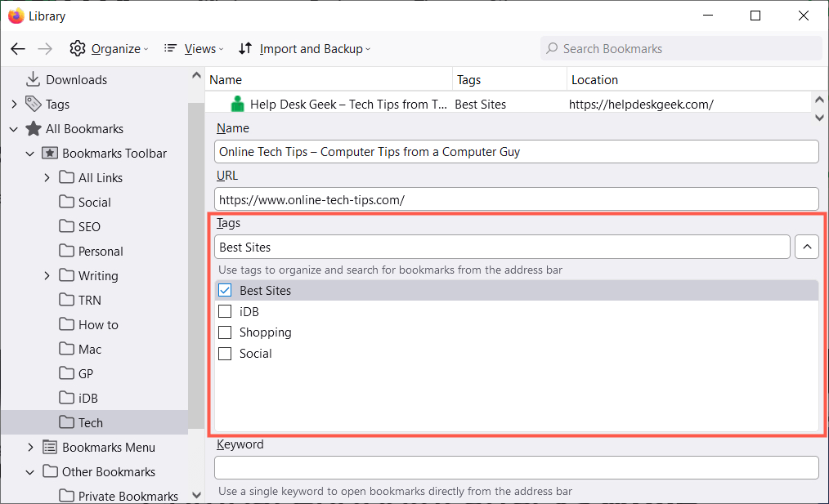The image size is (829, 504).
Task: Collapse the tags list with the chevron button
Action: [x=806, y=247]
